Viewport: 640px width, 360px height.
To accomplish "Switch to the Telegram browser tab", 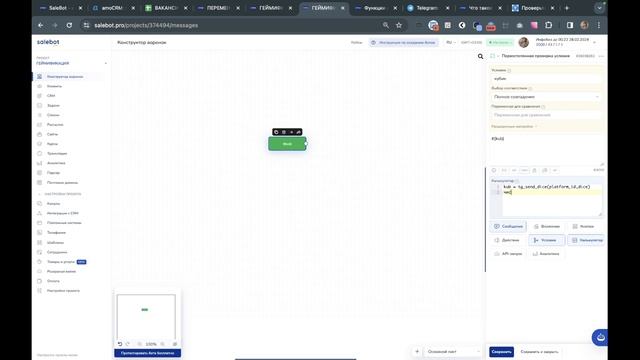I will point(427,8).
